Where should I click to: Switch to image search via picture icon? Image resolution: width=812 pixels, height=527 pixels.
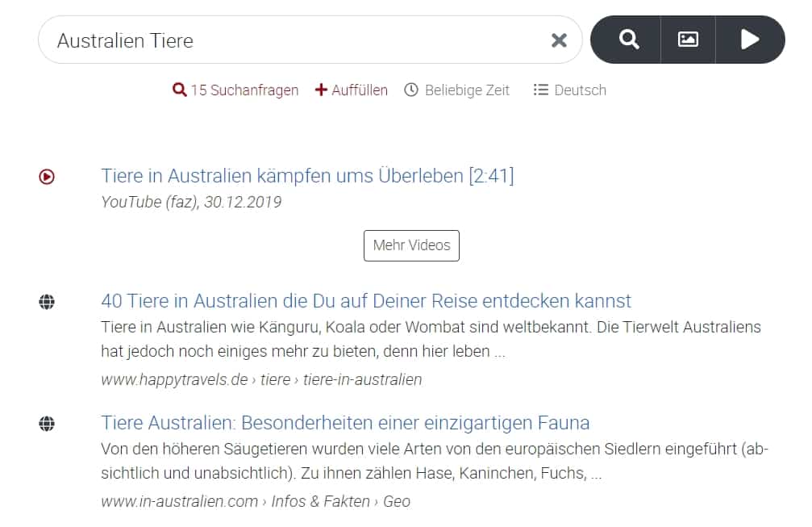click(688, 39)
